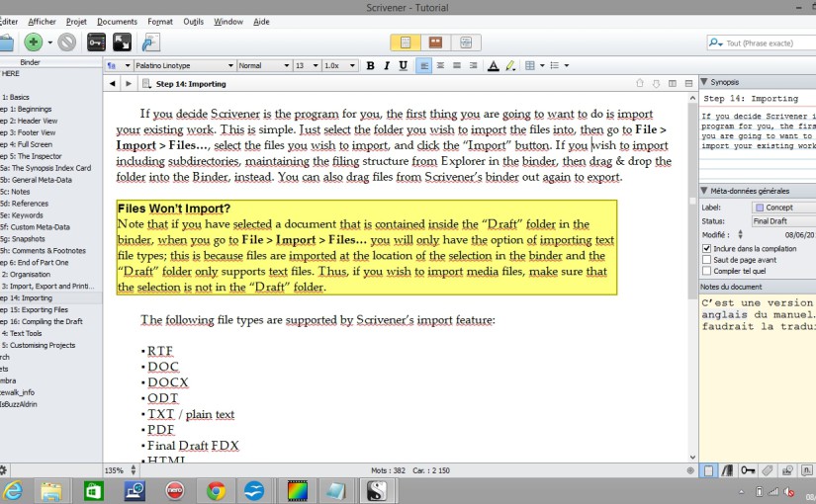
Task: Open the text color picker
Action: (494, 65)
